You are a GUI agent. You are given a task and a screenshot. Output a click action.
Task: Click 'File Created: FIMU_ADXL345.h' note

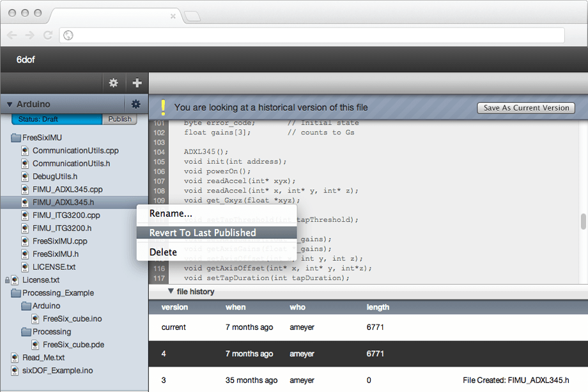[x=516, y=380]
